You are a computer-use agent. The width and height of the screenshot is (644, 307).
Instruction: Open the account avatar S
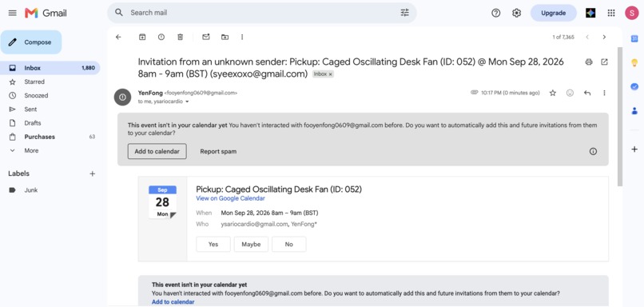pos(631,13)
